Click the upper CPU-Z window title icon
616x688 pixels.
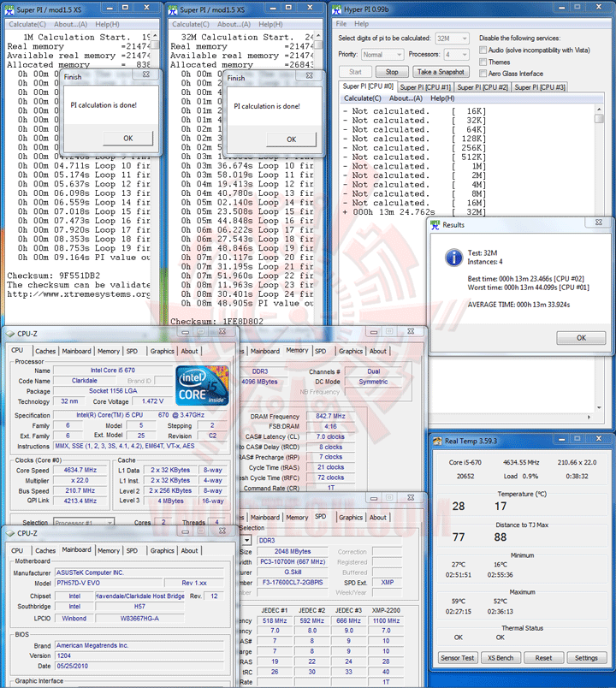pyautogui.click(x=10, y=334)
